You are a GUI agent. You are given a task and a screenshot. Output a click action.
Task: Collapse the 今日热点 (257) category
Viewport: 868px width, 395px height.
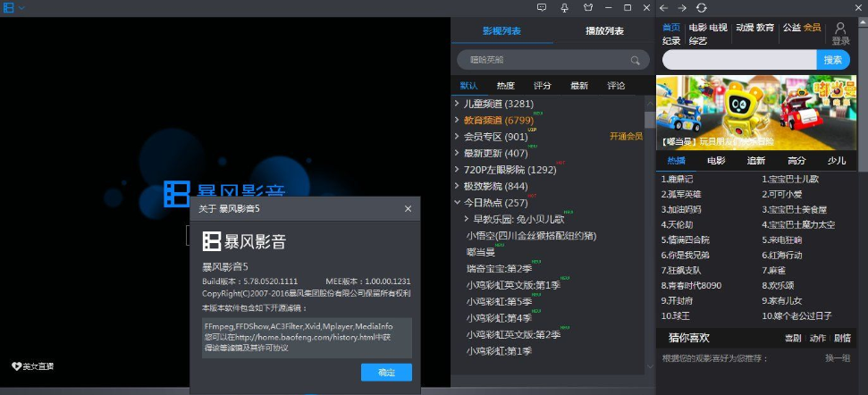point(456,203)
